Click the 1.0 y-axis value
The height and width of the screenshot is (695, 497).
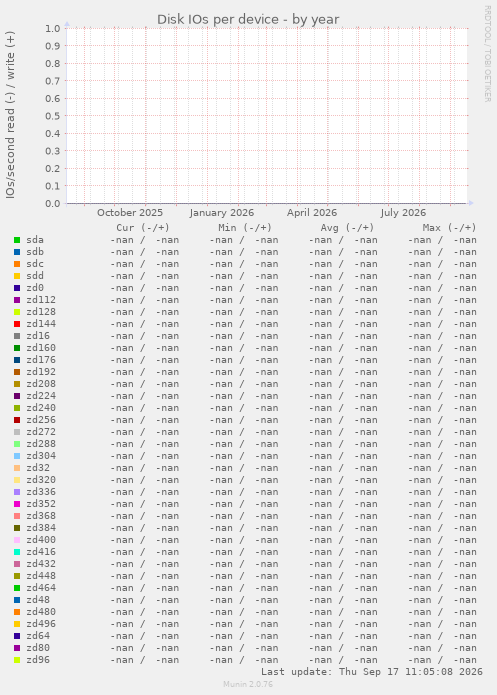(52, 28)
